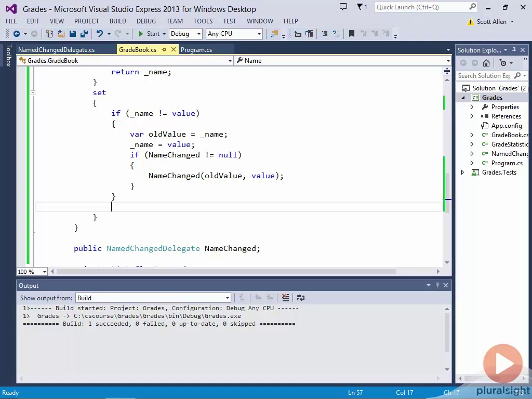
Task: Click the New Project toolbar icon
Action: click(49, 34)
